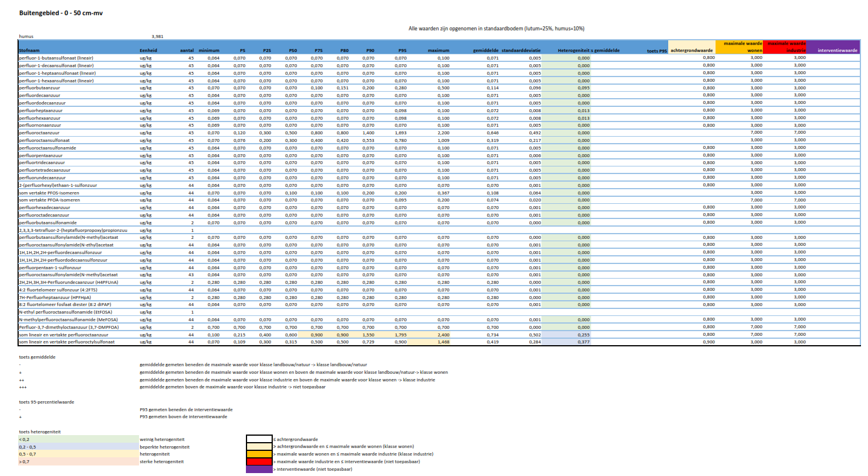This screenshot has height=476, width=868.
Task: Select the 'som vertakte PFOS-isomeren' row label
Action: click(x=48, y=193)
